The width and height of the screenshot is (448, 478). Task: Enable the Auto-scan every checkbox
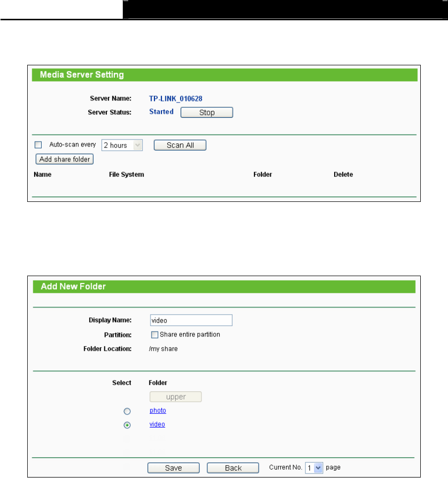click(38, 145)
